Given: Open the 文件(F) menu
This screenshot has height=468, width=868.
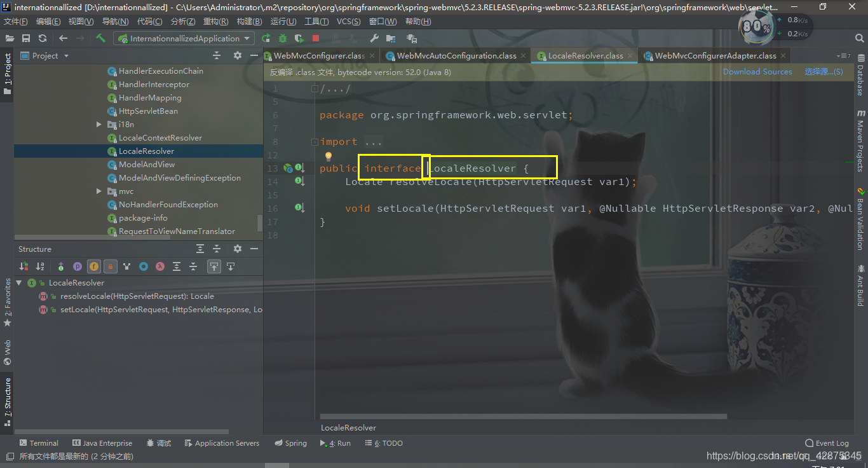Looking at the screenshot, I should (15, 22).
